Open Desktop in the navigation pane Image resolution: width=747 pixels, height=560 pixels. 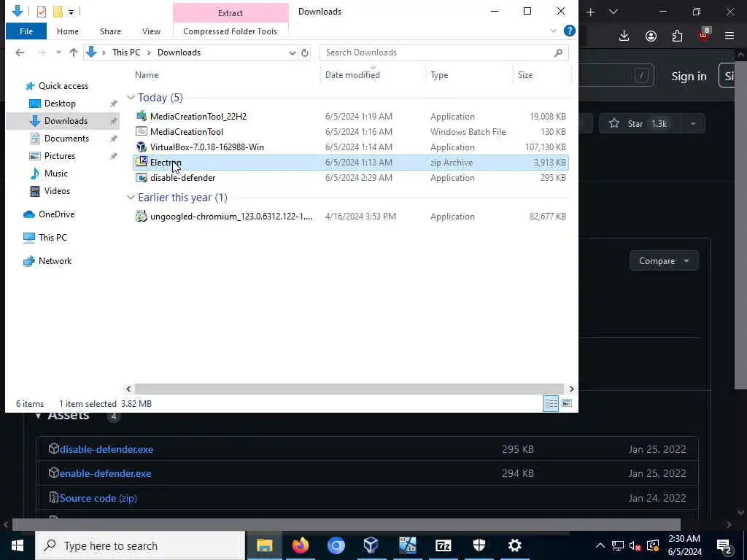[x=60, y=104]
